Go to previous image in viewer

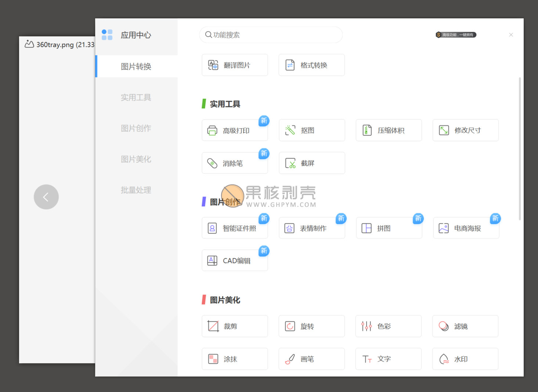[46, 197]
